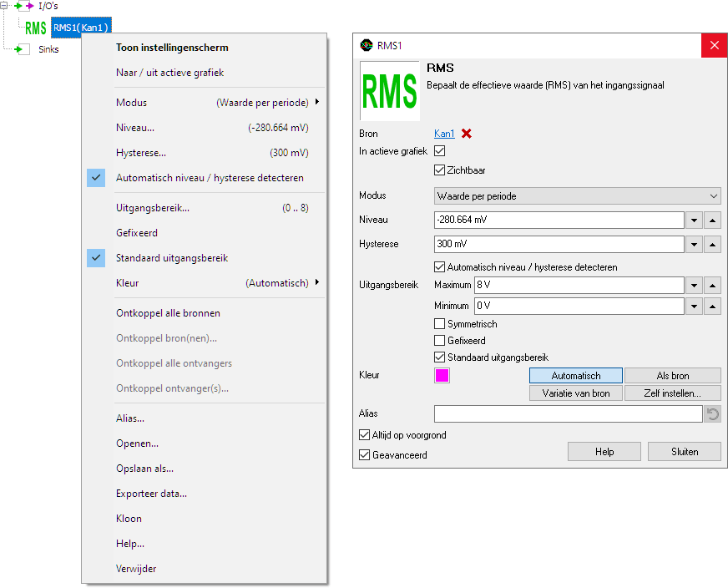Screen dimensions: 728x588
Task: Toggle In actieve grafiek checkbox
Action: 440,151
